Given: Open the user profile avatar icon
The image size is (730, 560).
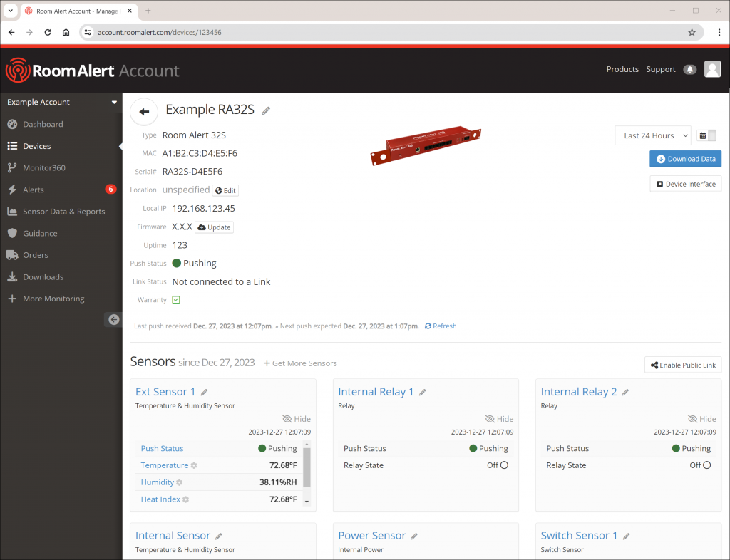Looking at the screenshot, I should [x=712, y=69].
